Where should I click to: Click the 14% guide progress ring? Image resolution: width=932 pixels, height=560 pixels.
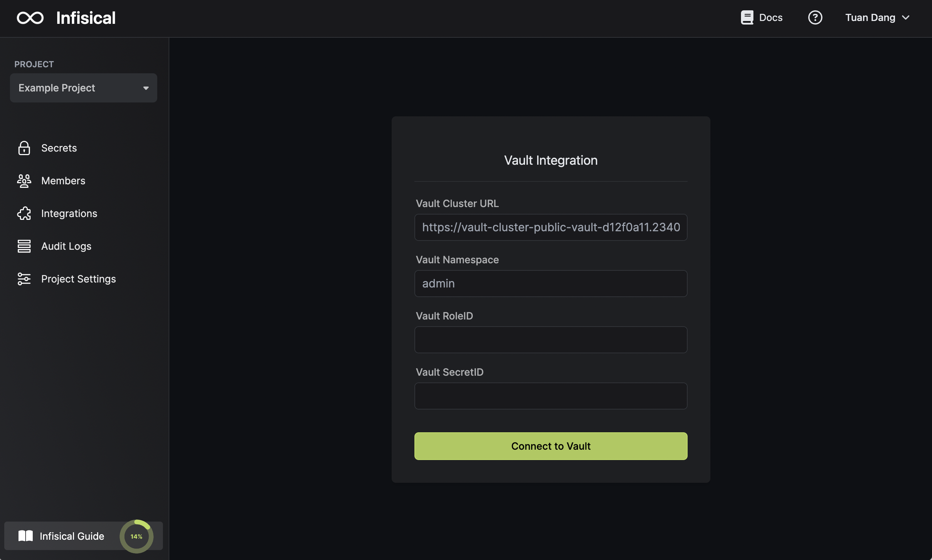click(137, 536)
